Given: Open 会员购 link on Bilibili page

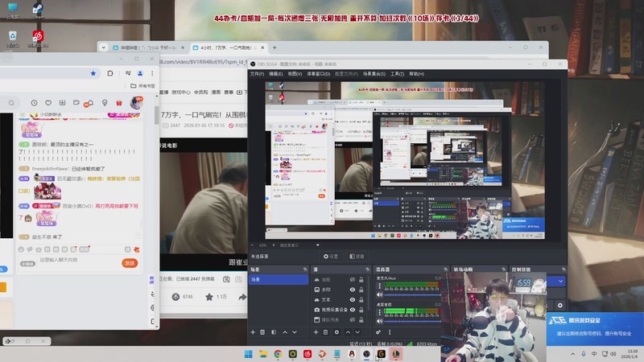Looking at the screenshot, I should click(200, 93).
